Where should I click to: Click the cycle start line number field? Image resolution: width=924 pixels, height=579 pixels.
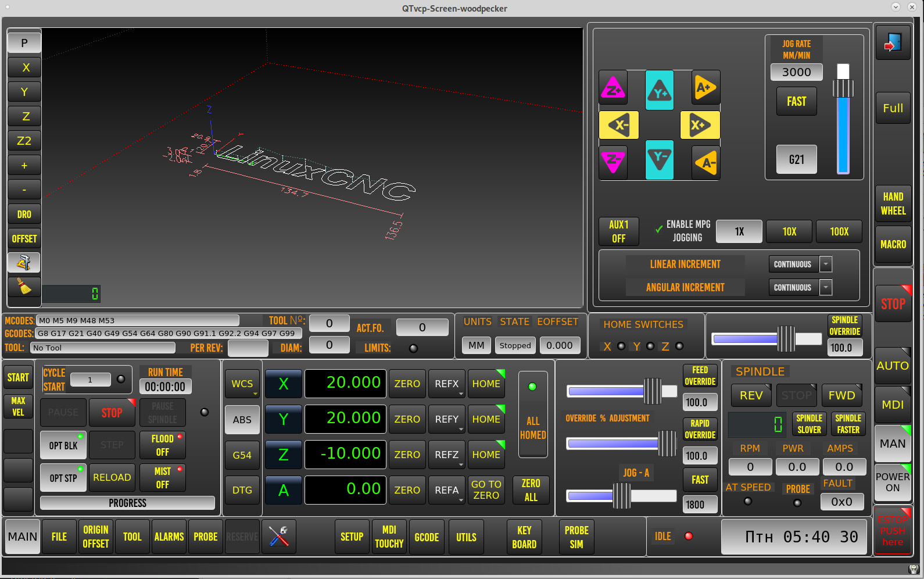point(90,380)
